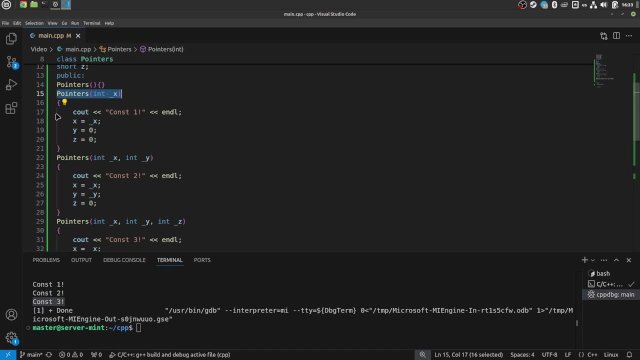Open Source Control view in activity bar

[11, 62]
